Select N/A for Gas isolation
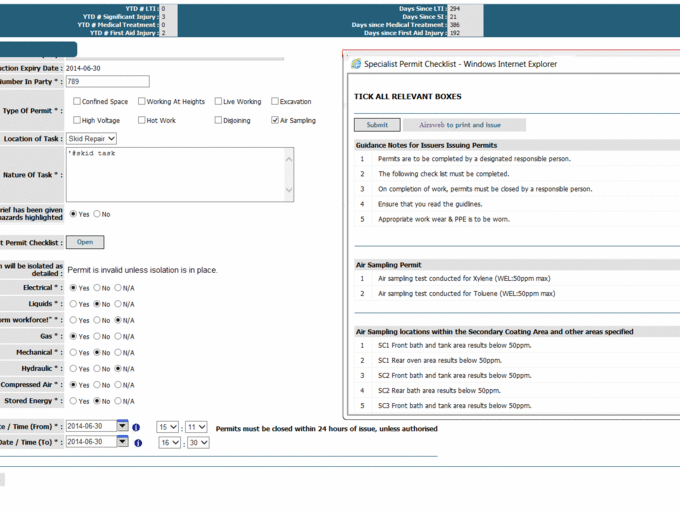680x511 pixels. pos(118,336)
